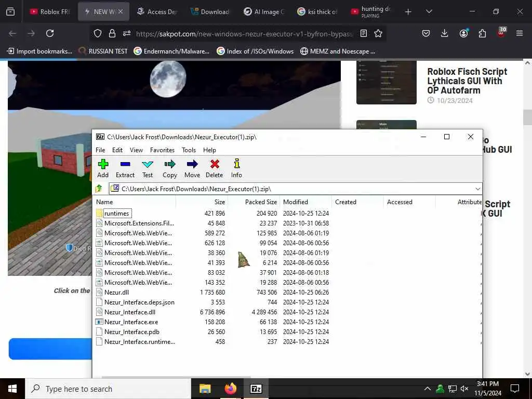
Task: Show hidden system tray icons
Action: click(x=428, y=389)
